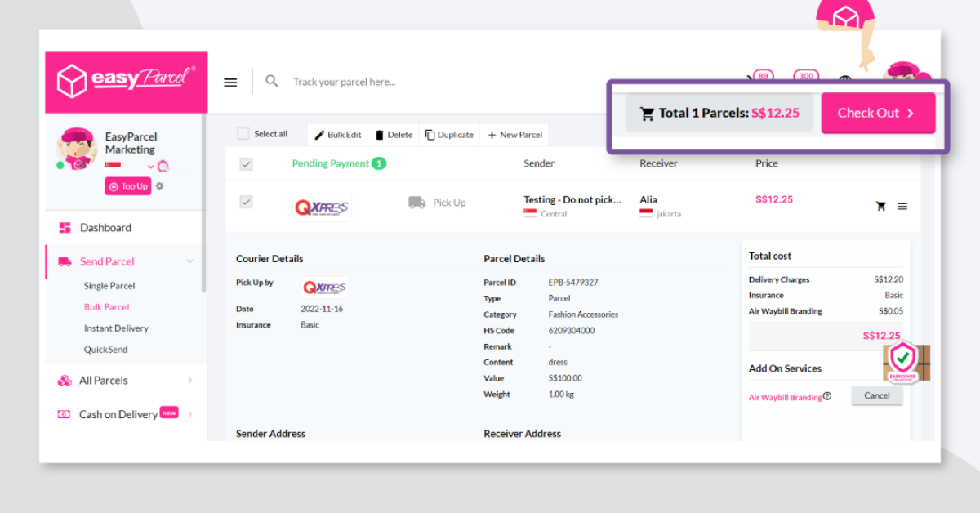Click the EasyParcel logo
This screenshot has width=980, height=513.
(126, 82)
